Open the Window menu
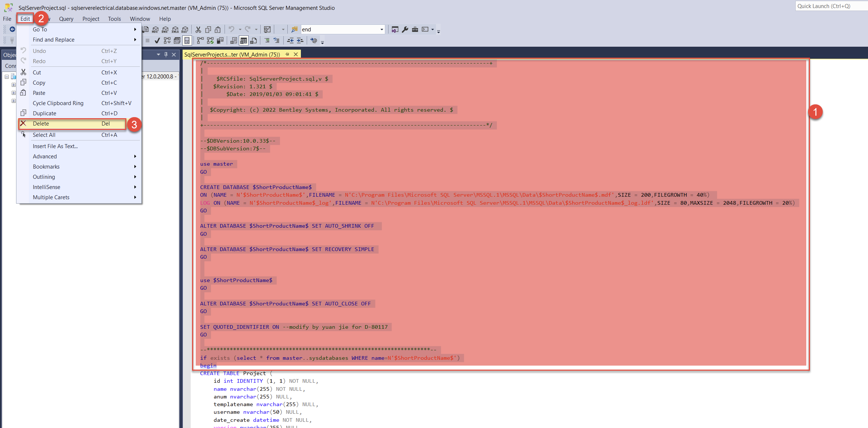The width and height of the screenshot is (868, 428). point(140,19)
